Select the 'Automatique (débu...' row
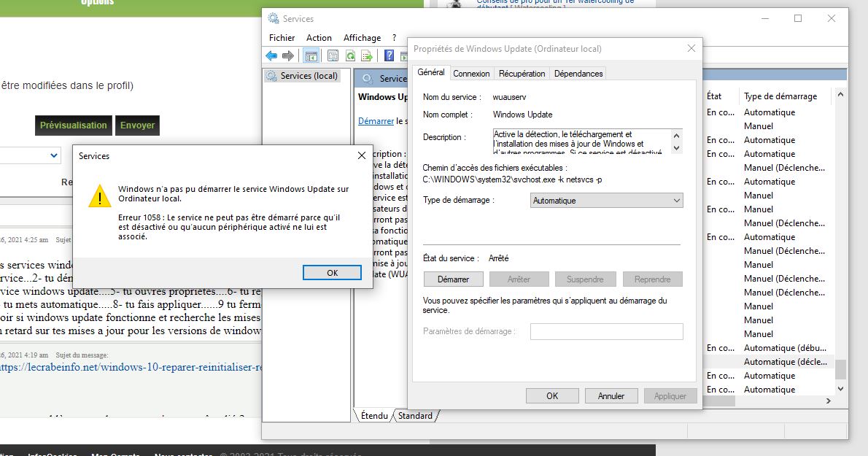This screenshot has height=456, width=868. [770, 348]
